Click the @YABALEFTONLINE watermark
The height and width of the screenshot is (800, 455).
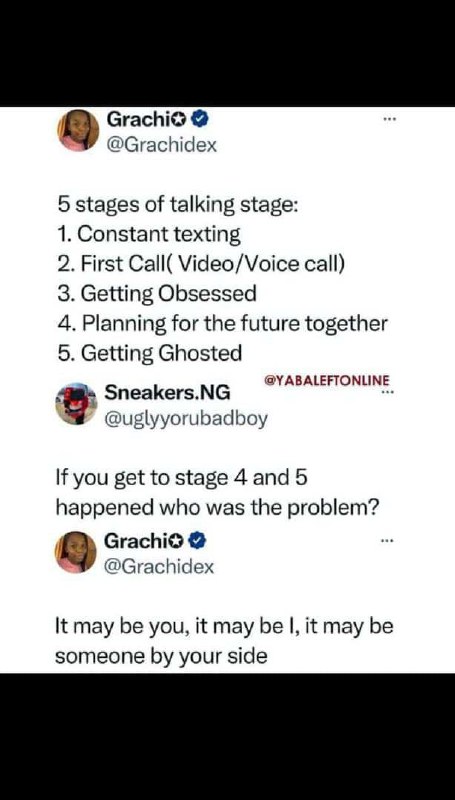coord(327,380)
